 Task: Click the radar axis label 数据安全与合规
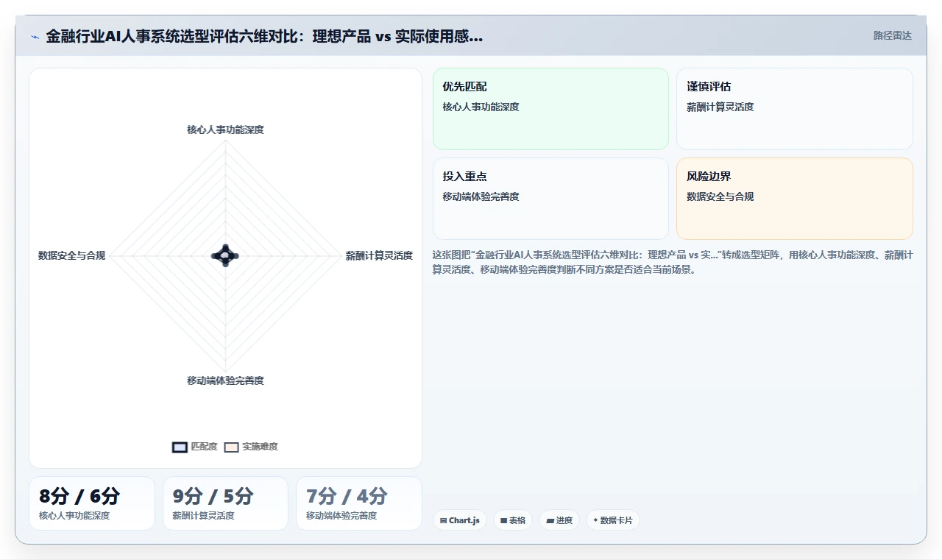coord(71,255)
